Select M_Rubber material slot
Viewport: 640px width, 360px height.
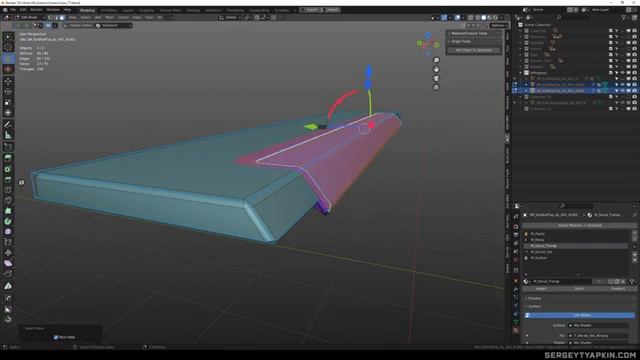click(x=576, y=258)
